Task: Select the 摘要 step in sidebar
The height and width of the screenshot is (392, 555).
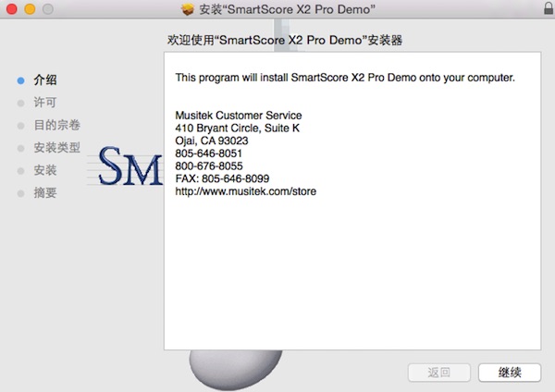Action: click(x=45, y=193)
